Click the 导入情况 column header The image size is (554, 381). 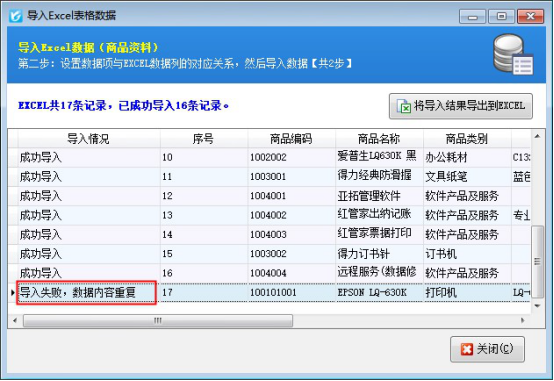[x=88, y=139]
